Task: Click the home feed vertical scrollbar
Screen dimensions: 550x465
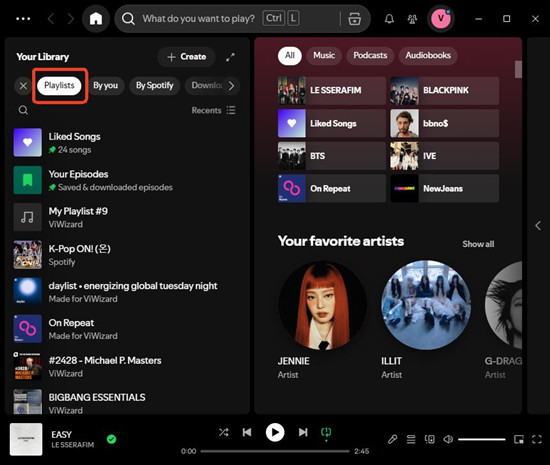Action: (518, 69)
